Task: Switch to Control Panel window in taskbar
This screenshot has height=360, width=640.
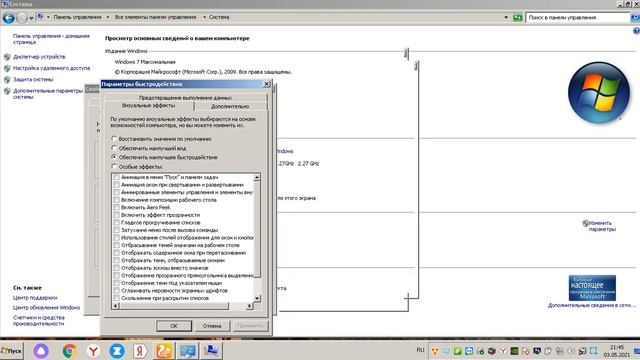Action: (x=187, y=351)
